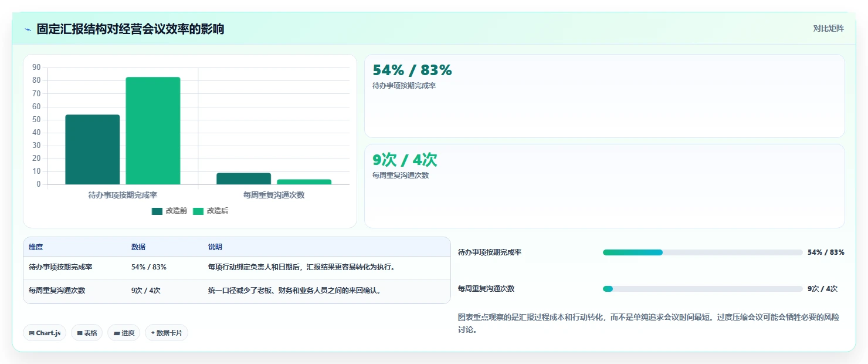Click the chart x-axis label 每周重复沟通次数
The height and width of the screenshot is (364, 868).
pyautogui.click(x=274, y=195)
